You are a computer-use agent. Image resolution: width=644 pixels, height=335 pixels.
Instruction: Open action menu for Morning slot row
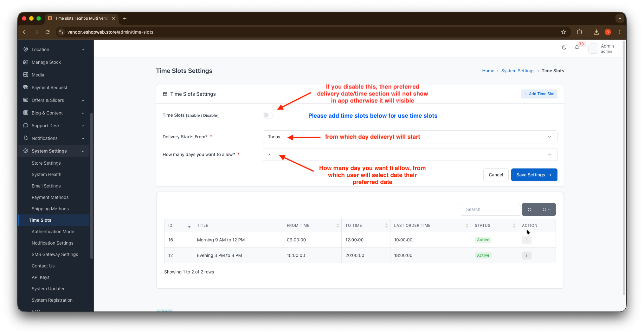coord(526,240)
